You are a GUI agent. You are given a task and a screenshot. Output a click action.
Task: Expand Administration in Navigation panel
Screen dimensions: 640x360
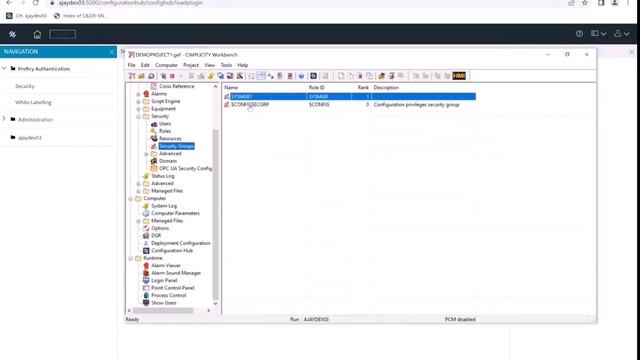pyautogui.click(x=4, y=119)
